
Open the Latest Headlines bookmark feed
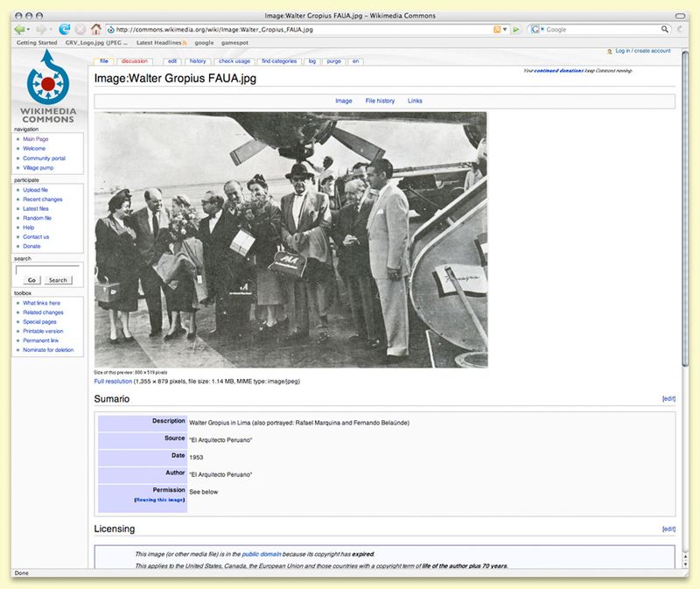[x=161, y=42]
